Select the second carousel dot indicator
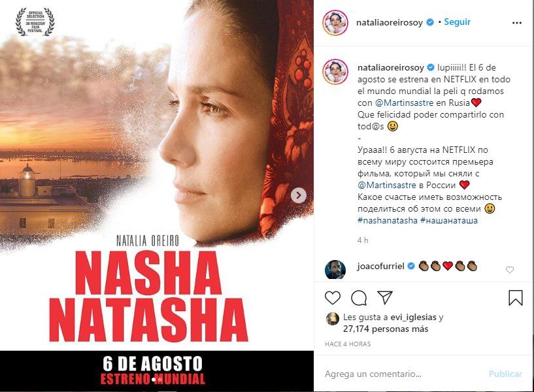The height and width of the screenshot is (392, 534). tap(159, 379)
